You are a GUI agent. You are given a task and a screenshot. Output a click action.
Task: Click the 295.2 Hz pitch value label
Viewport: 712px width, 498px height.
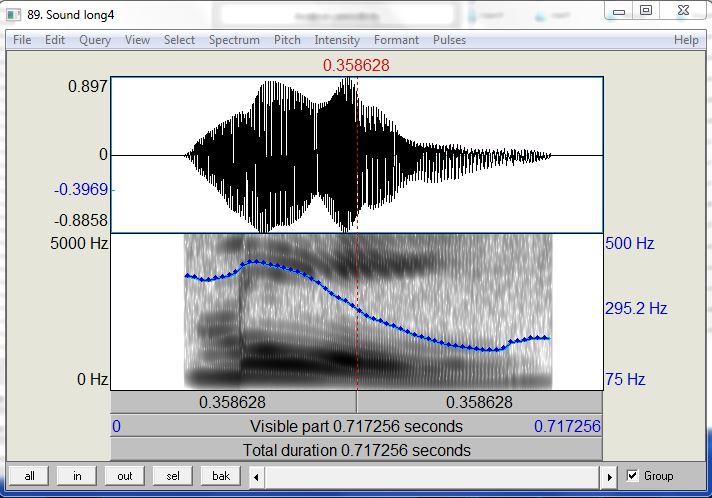[636, 309]
